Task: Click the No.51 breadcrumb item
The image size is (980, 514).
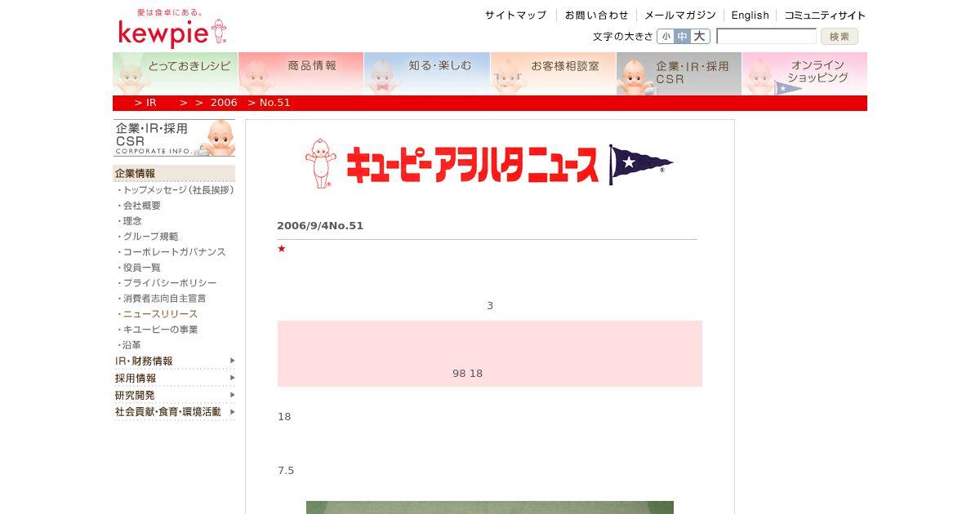Action: pyautogui.click(x=275, y=103)
